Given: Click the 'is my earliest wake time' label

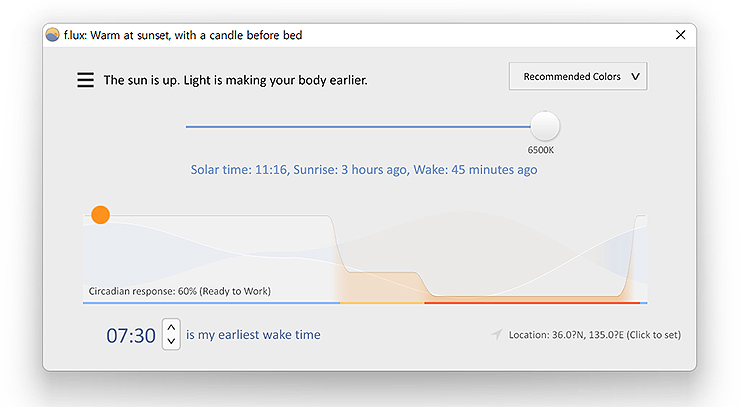Looking at the screenshot, I should [x=253, y=335].
